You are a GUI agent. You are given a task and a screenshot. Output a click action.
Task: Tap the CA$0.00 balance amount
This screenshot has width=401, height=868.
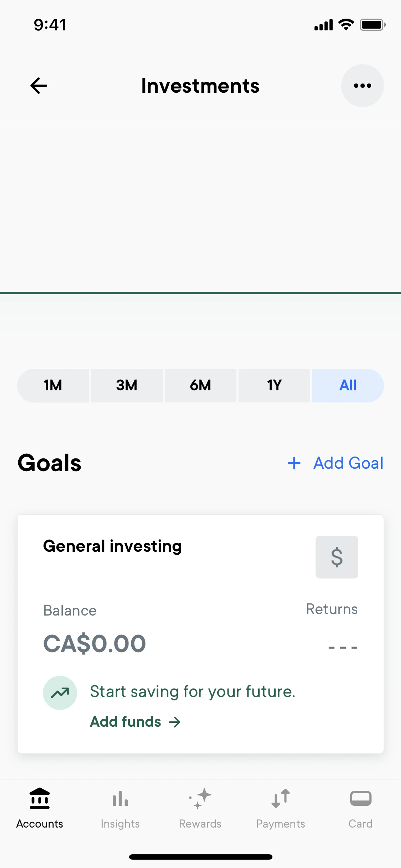pyautogui.click(x=95, y=644)
